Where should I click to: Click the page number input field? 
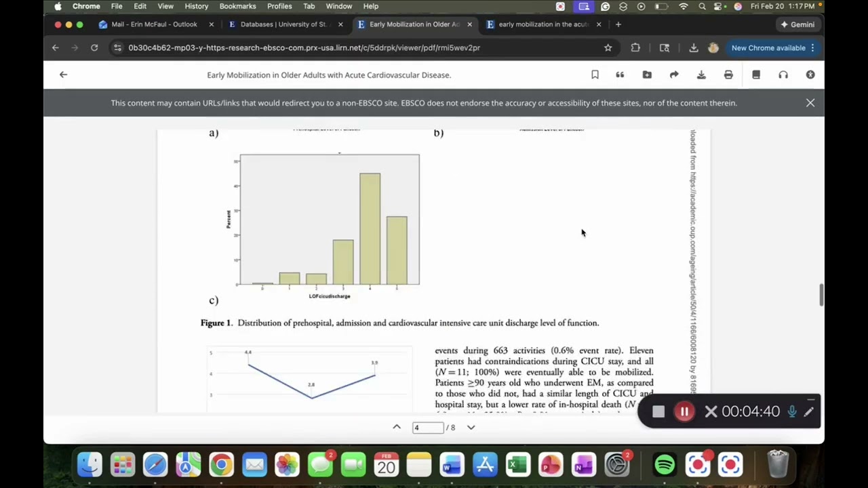pos(428,428)
